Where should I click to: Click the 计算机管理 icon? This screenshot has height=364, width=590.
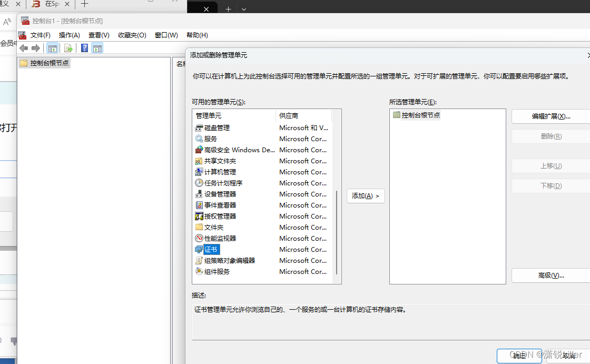tap(199, 172)
